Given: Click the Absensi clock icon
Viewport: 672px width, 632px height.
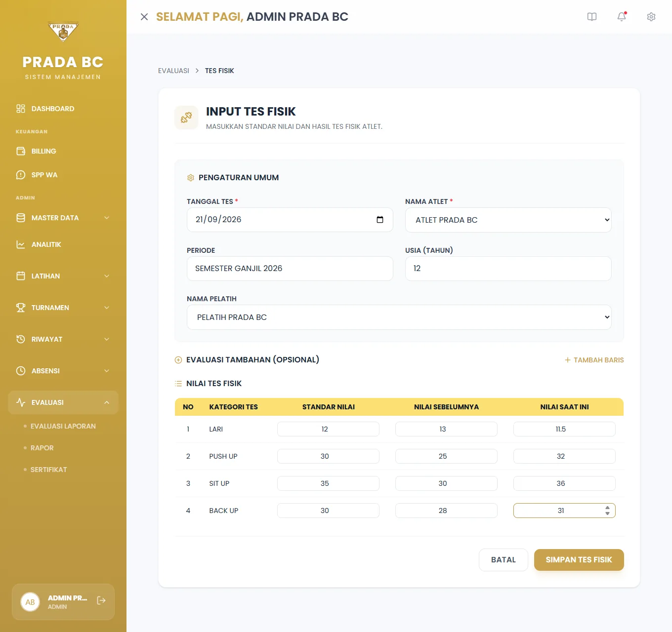Looking at the screenshot, I should [x=21, y=371].
